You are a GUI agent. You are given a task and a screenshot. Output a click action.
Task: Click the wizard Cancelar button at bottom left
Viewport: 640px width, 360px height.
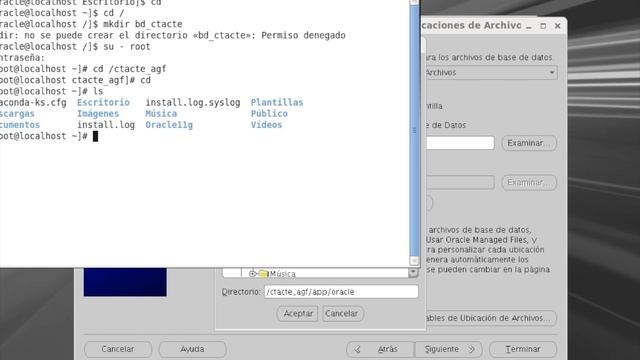[x=118, y=349]
